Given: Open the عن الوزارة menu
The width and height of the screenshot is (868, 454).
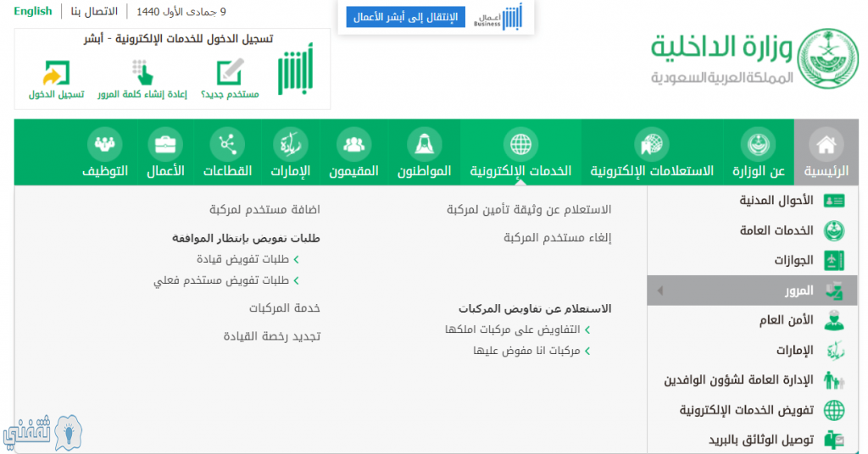Looking at the screenshot, I should pos(759,152).
